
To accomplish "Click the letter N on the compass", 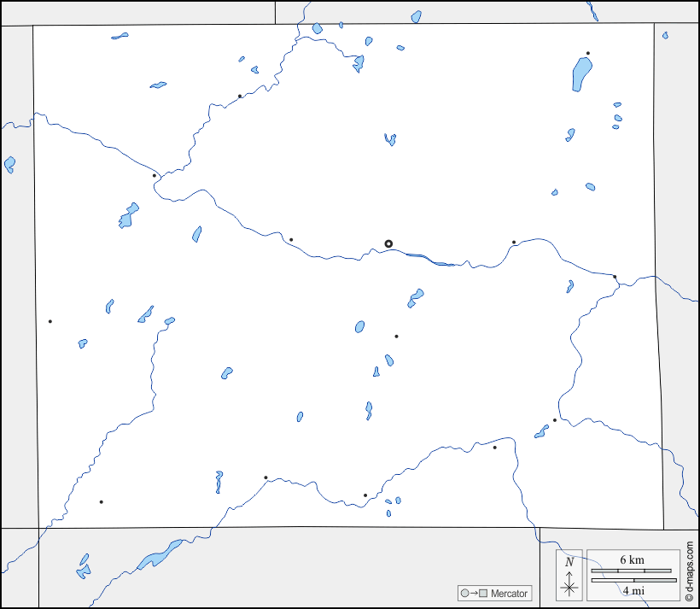I will [x=569, y=562].
